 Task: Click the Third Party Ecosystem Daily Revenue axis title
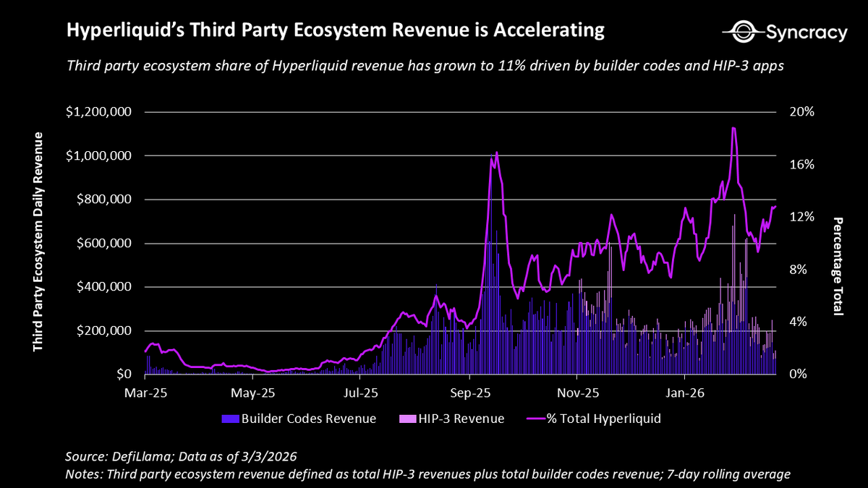click(38, 242)
